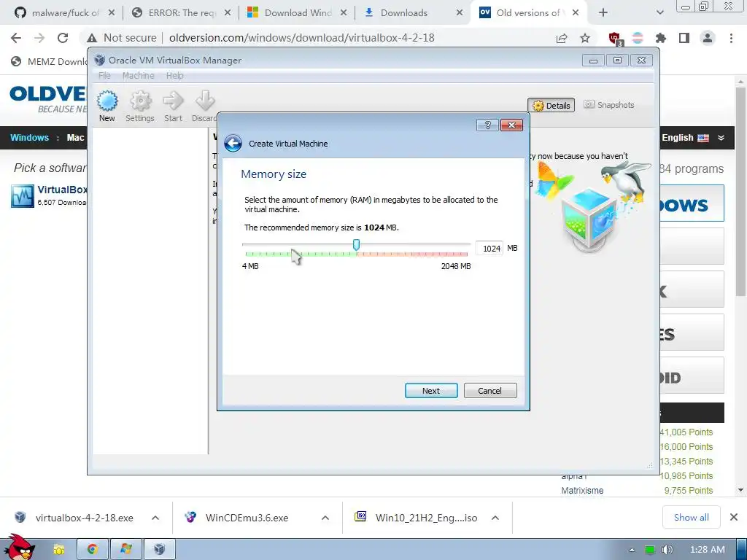The width and height of the screenshot is (747, 560).
Task: Open options for WinCDEmu3.6.exe download
Action: click(x=325, y=518)
